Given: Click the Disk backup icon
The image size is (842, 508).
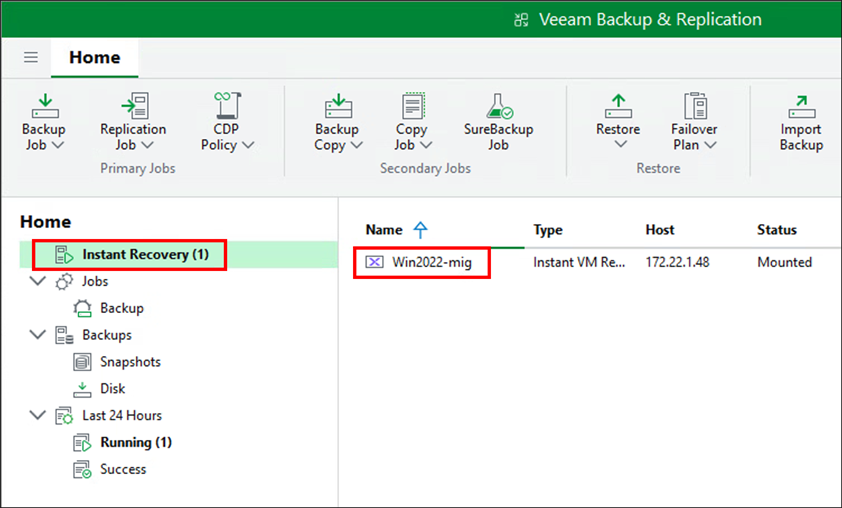Looking at the screenshot, I should (82, 389).
